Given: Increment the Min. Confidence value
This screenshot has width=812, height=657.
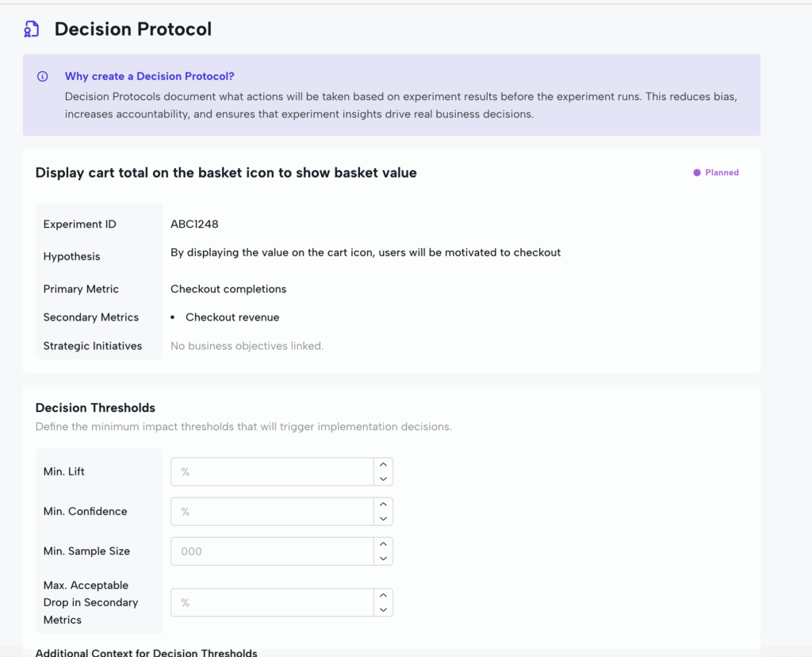Looking at the screenshot, I should point(383,505).
